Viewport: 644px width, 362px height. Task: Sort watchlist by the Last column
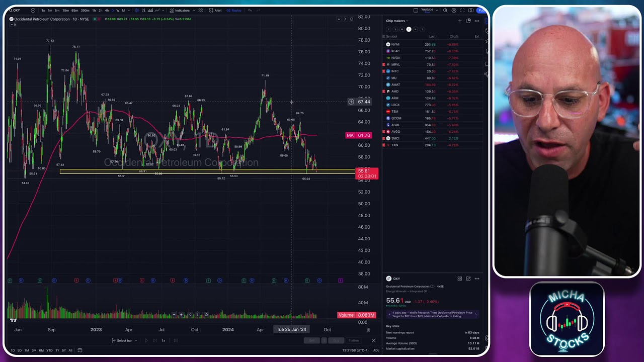click(432, 36)
